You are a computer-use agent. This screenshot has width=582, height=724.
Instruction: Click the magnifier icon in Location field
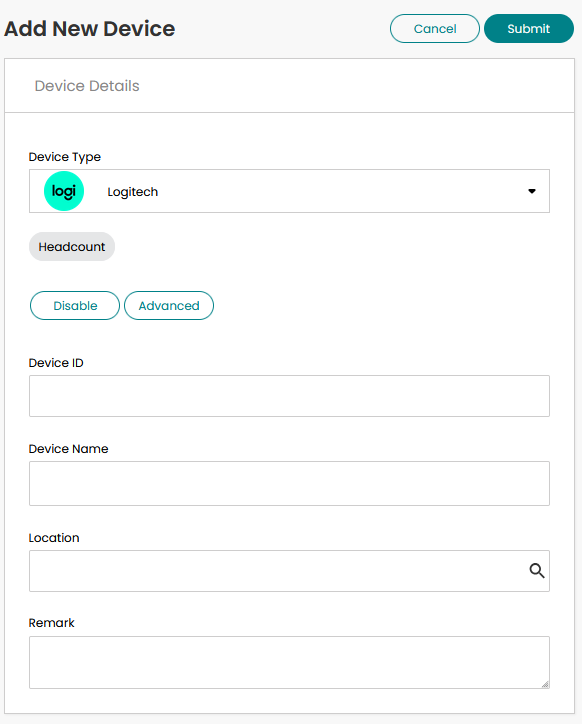537,571
